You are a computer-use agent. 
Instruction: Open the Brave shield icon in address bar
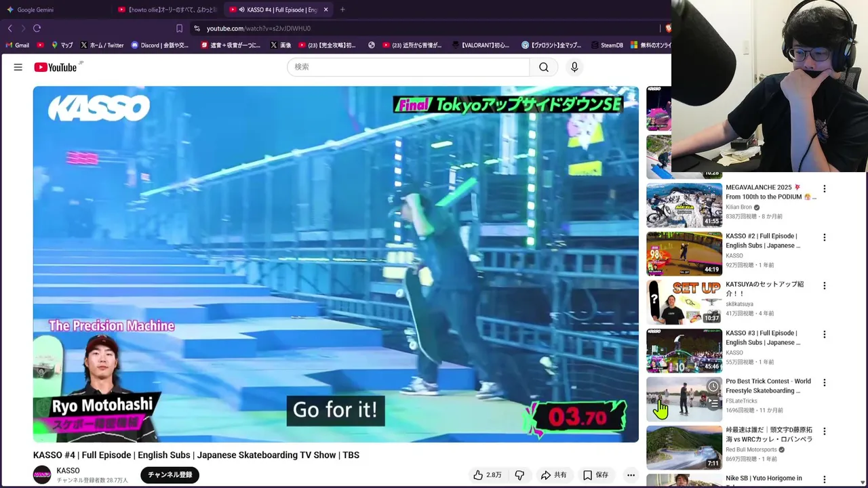tap(667, 28)
